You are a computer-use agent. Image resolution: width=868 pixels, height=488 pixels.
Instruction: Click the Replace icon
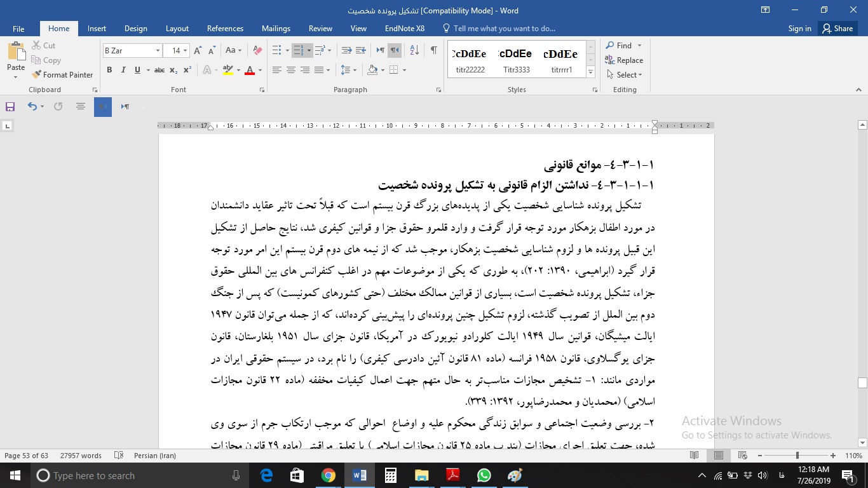[611, 60]
